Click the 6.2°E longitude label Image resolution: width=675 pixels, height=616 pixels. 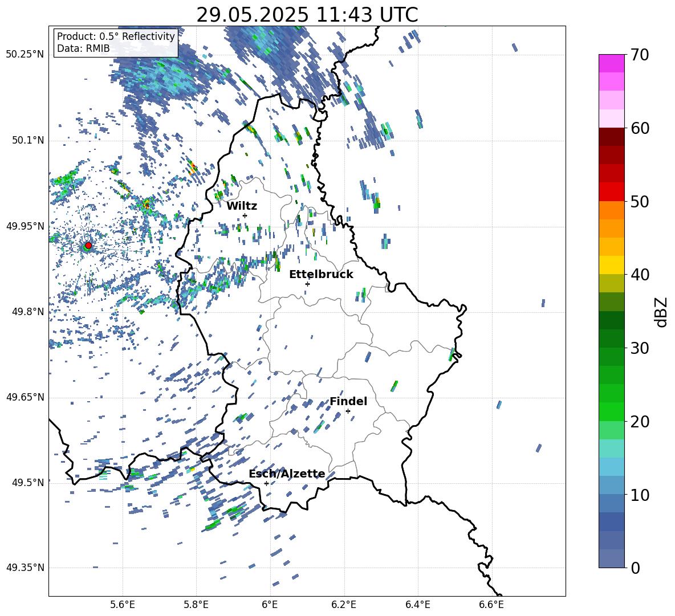[344, 605]
